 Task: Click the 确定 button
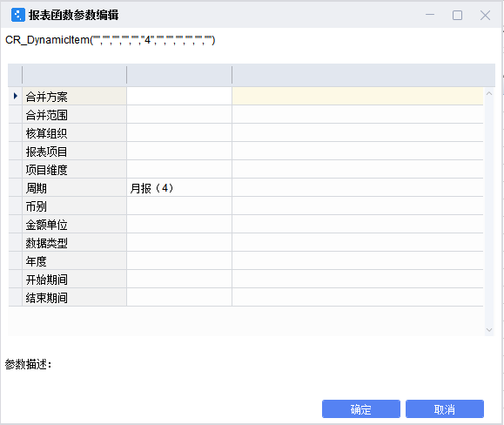click(361, 409)
